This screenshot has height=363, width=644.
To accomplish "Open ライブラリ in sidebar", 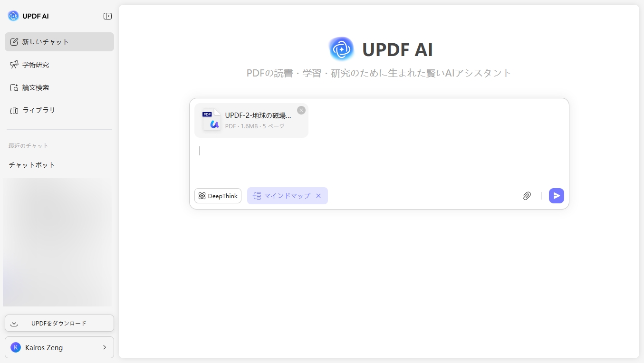I will (x=59, y=110).
